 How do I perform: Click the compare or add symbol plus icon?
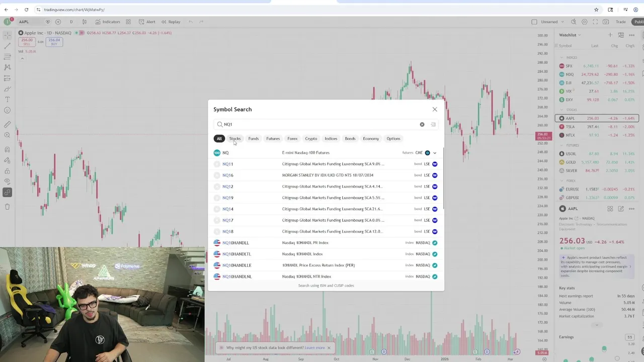click(x=58, y=22)
